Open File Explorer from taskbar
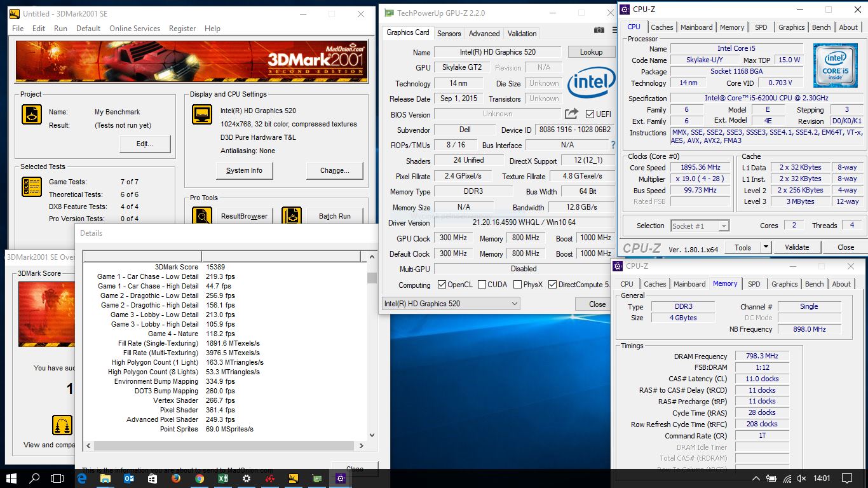The image size is (868, 488). (105, 478)
